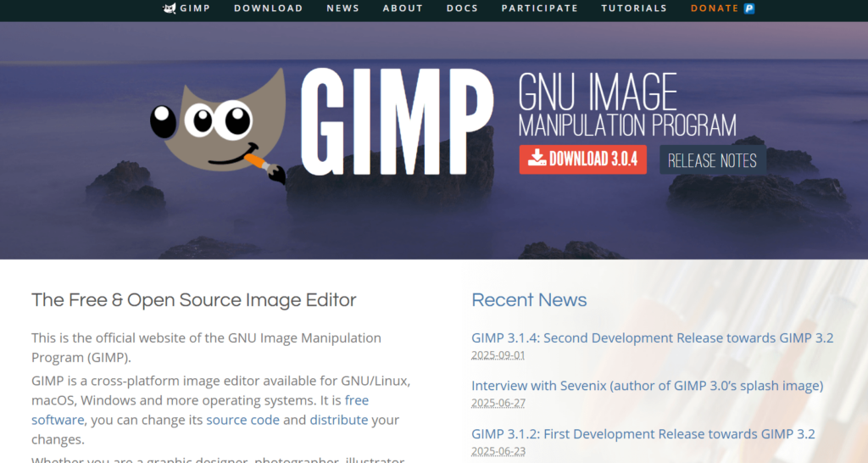Open the About menu item

pos(403,8)
